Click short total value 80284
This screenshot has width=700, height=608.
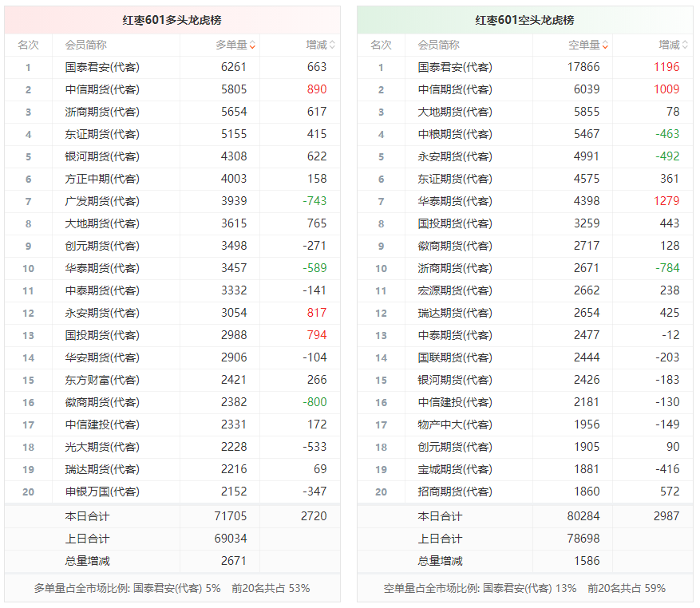pyautogui.click(x=583, y=516)
